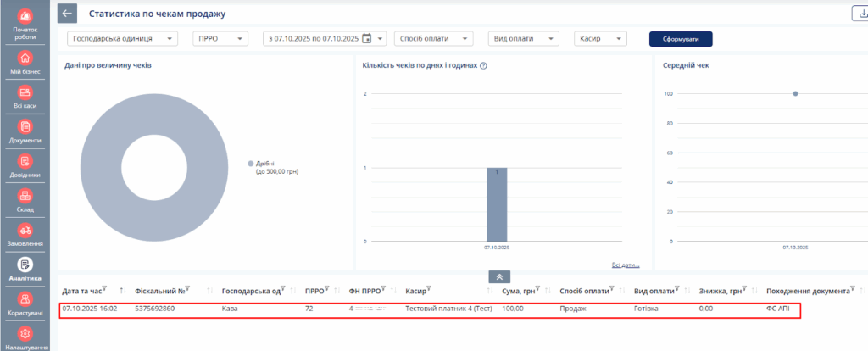Click the Всі дати link
The height and width of the screenshot is (351, 868).
[625, 265]
